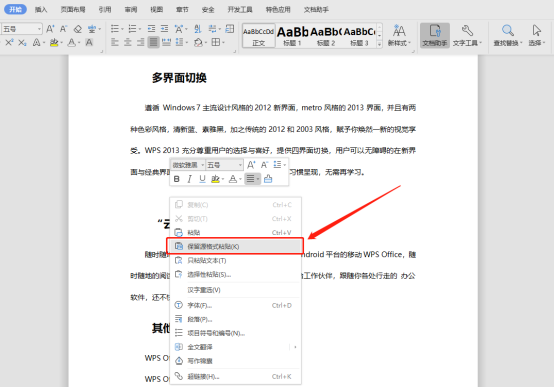This screenshot has width=554, height=387.
Task: Click the ribbon text effects outlined A icon
Action: tap(36, 43)
